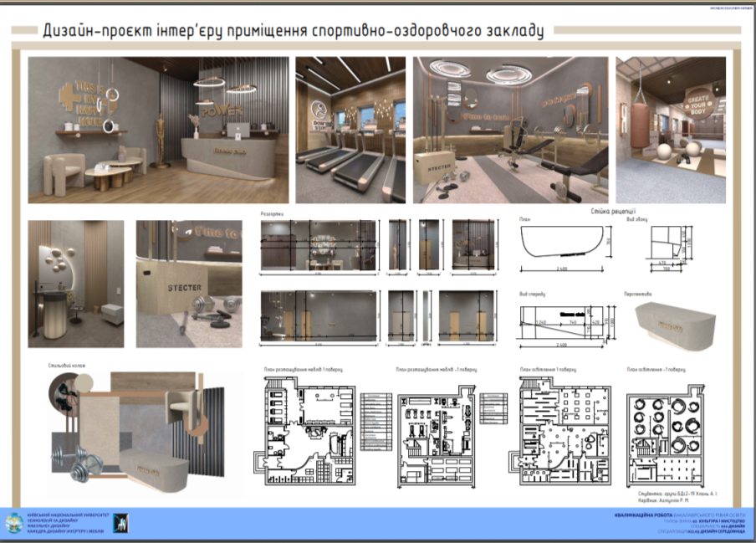
Task: Select the first floor furniture plan drawing
Action: point(304,431)
